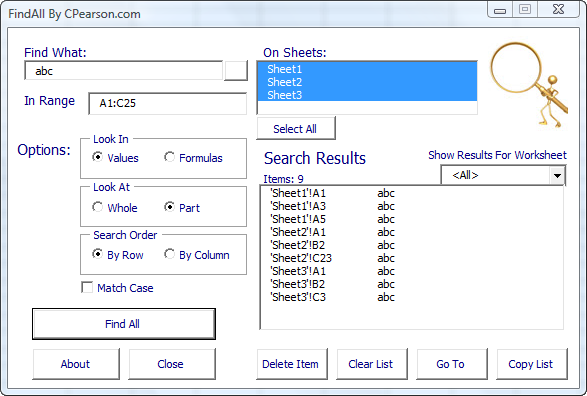Viewport: 587px width, 396px height.
Task: Select result 'Sheet3'!C3
Action: click(x=412, y=297)
